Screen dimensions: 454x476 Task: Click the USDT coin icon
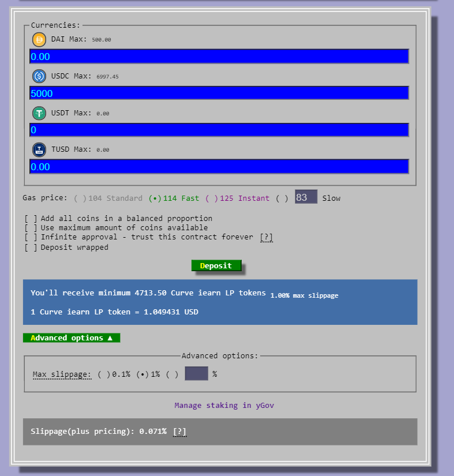(39, 113)
